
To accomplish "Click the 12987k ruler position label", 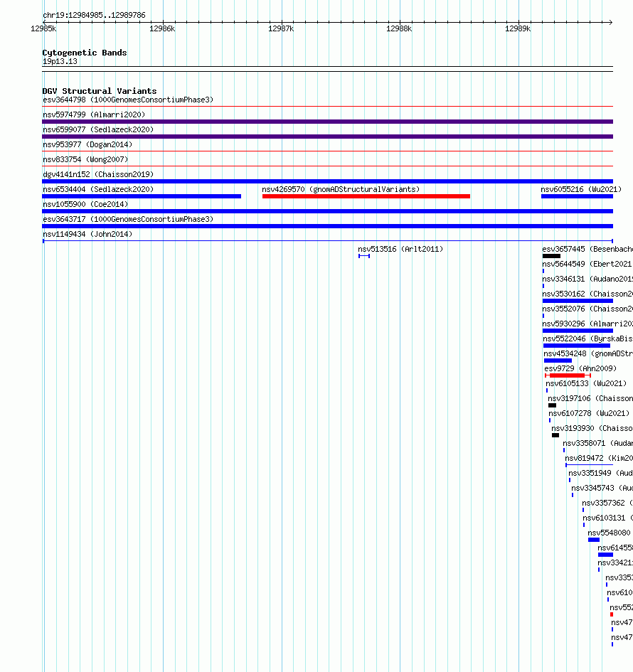I will click(x=281, y=28).
